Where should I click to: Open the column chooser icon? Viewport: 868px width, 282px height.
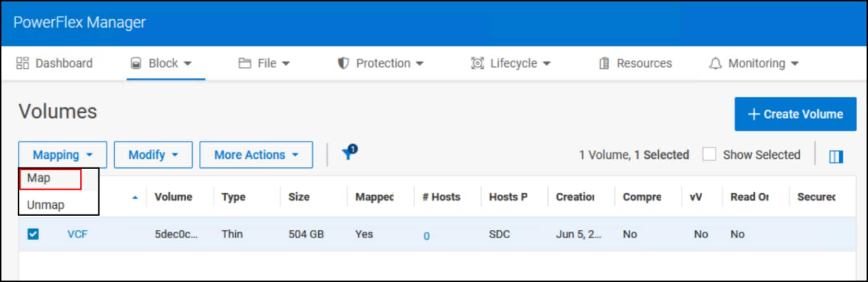tap(836, 156)
